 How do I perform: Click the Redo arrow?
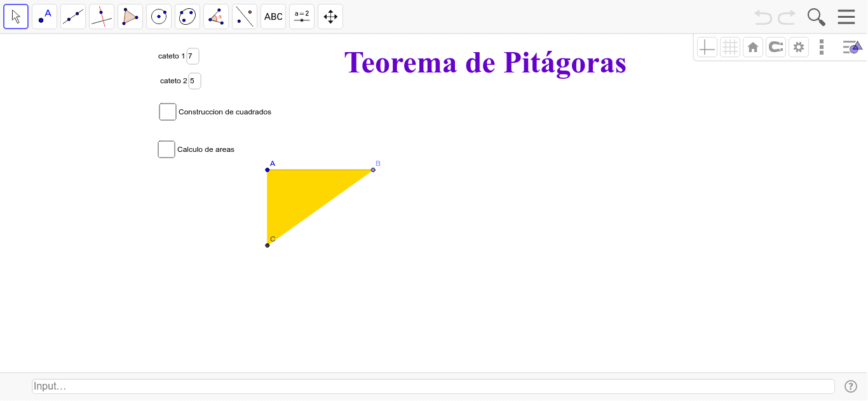(787, 17)
